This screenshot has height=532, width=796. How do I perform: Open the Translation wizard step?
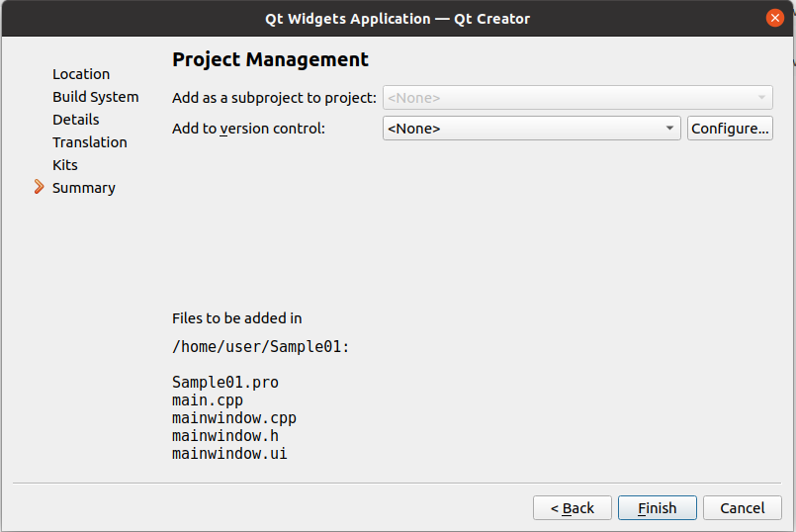click(90, 142)
